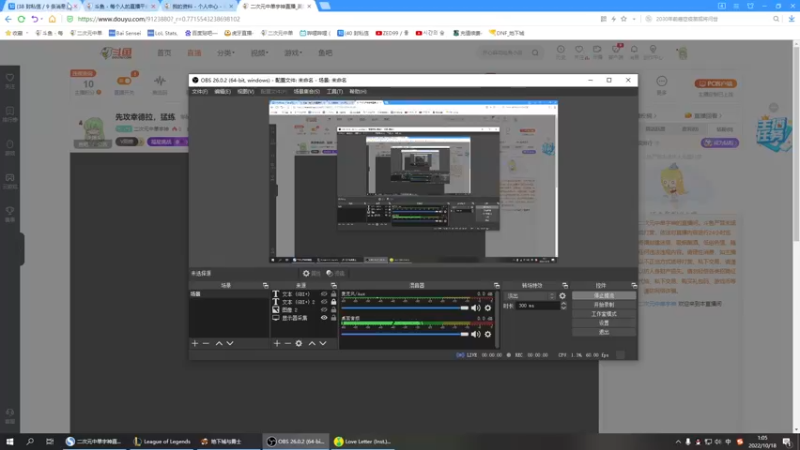
Task: Open OBS 视图(V) menu
Action: point(245,92)
